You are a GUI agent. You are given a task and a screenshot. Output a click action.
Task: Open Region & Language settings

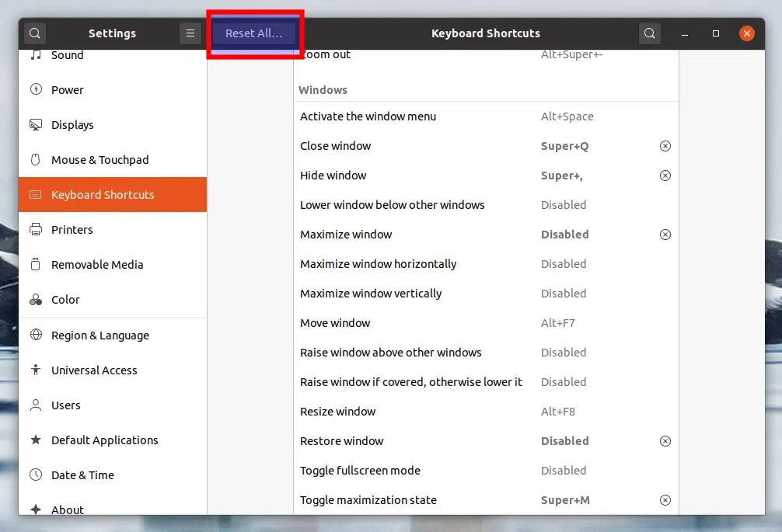coord(99,336)
